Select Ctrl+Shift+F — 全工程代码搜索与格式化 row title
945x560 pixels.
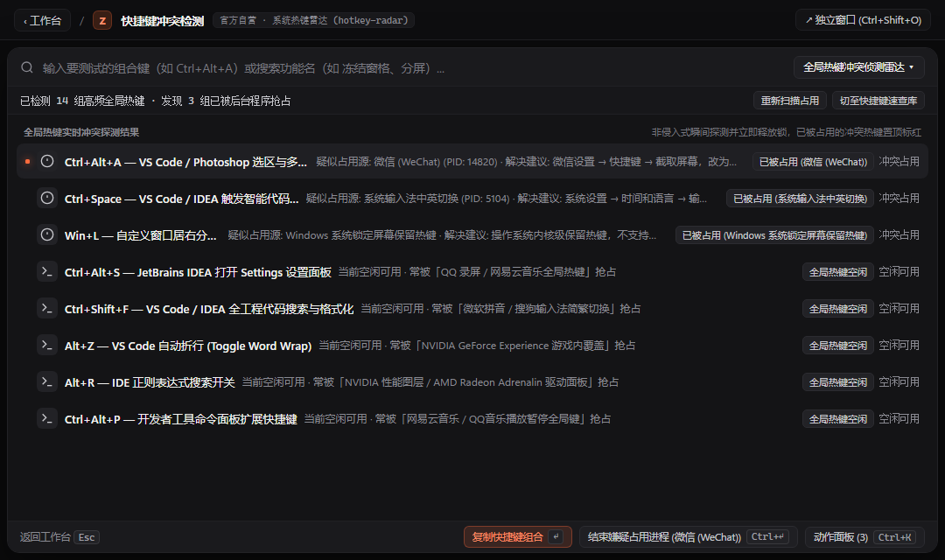pyautogui.click(x=208, y=309)
